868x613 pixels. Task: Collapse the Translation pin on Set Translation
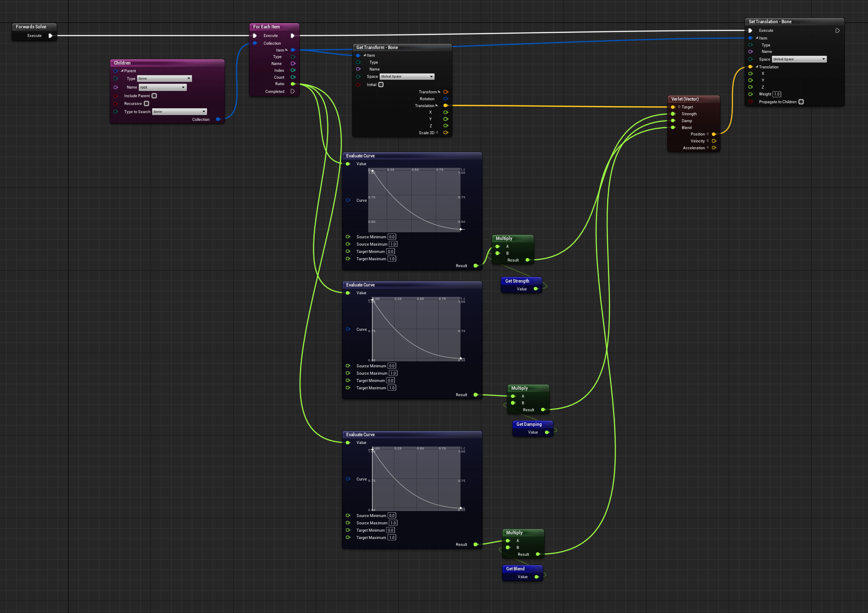pyautogui.click(x=757, y=67)
